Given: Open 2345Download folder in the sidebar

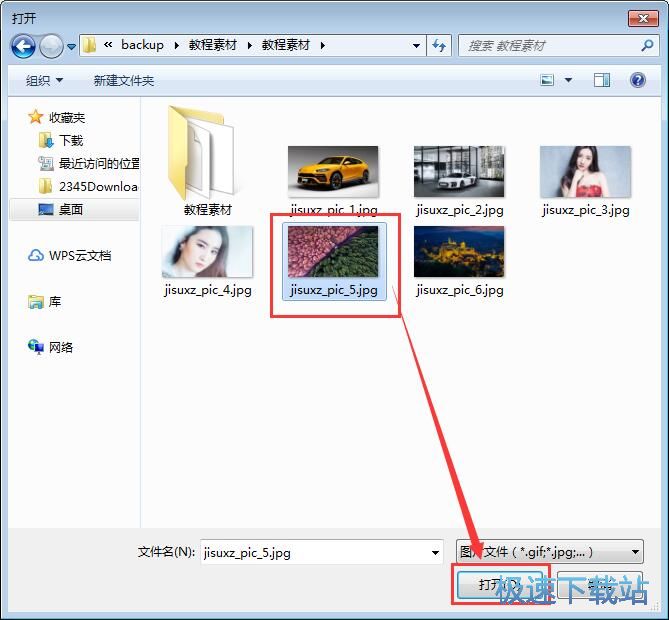Looking at the screenshot, I should [x=98, y=186].
